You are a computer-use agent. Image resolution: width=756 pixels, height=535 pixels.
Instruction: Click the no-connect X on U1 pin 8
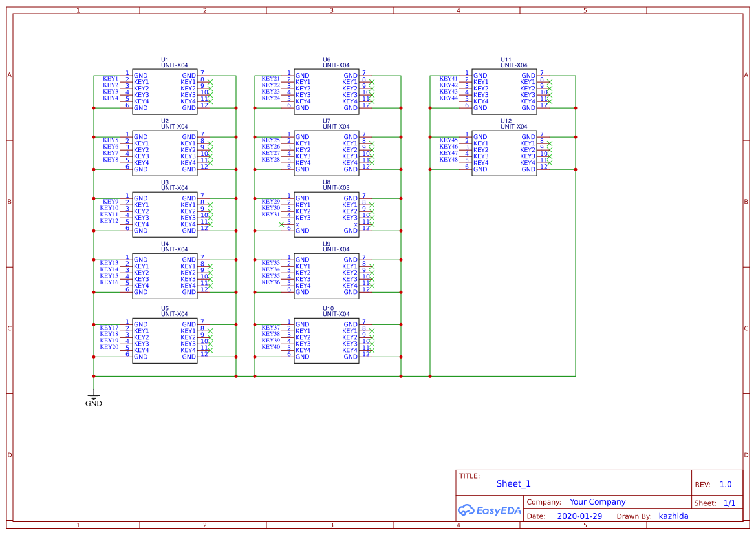coord(210,82)
